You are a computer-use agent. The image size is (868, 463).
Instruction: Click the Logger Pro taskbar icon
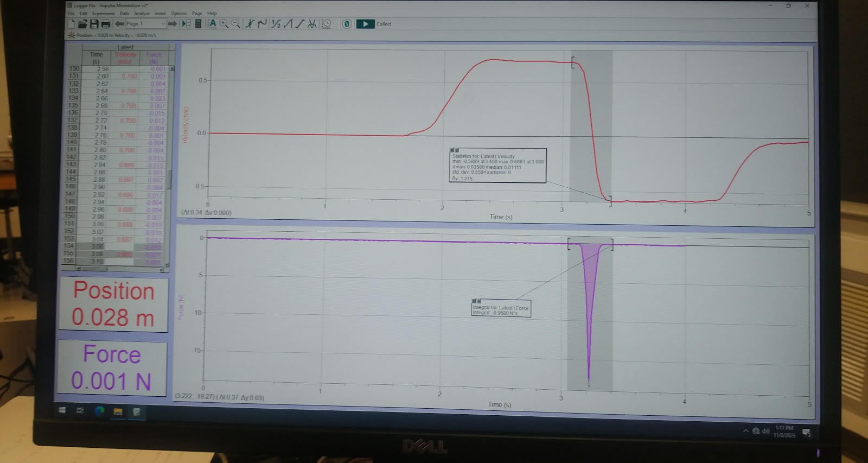137,413
